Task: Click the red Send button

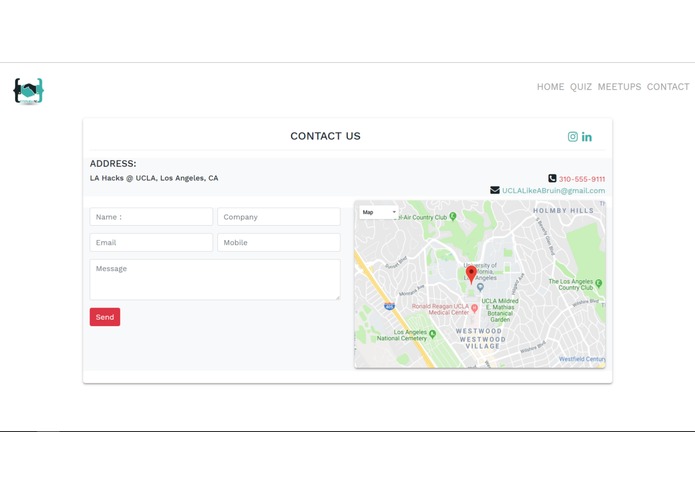Action: tap(105, 317)
